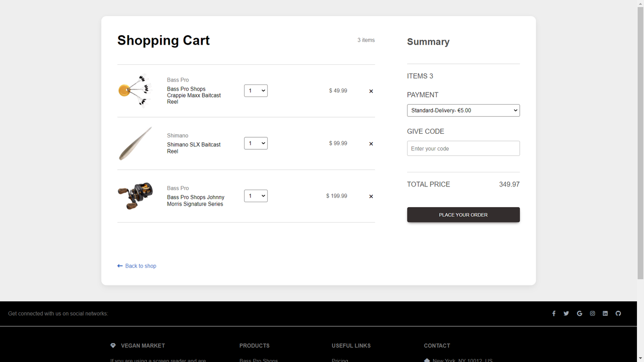Click the 349.97 total price value
The image size is (644, 362).
coord(509,185)
